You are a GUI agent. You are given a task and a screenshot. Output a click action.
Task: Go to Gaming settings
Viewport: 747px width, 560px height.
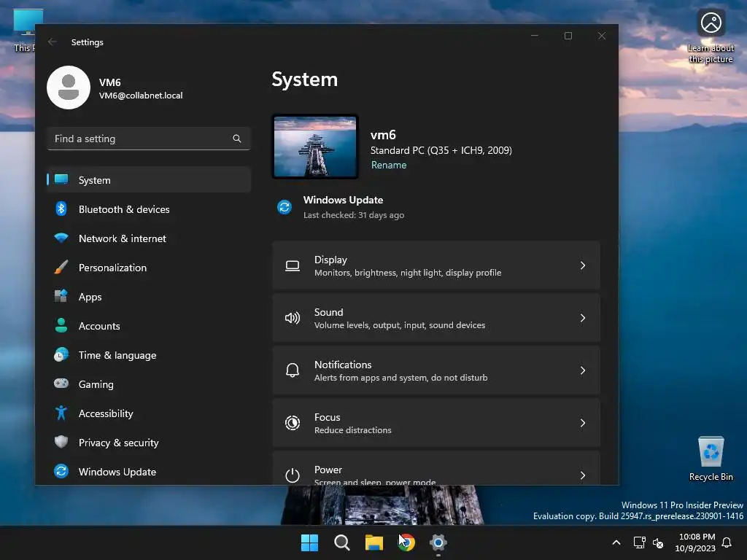click(149, 384)
